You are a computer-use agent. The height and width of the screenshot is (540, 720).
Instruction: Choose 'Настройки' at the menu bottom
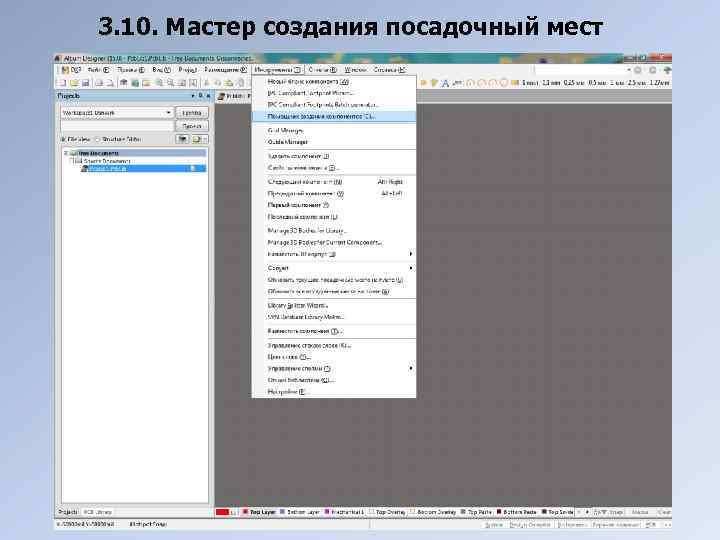[334, 392]
